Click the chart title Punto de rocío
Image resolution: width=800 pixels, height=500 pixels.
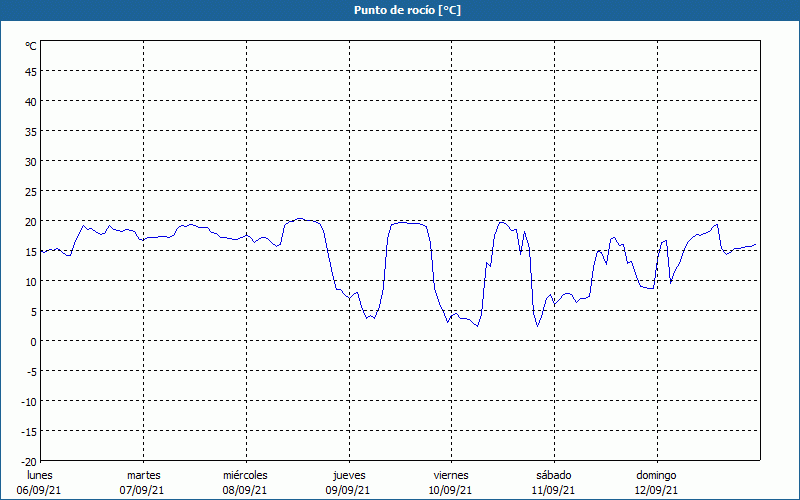tap(400, 10)
